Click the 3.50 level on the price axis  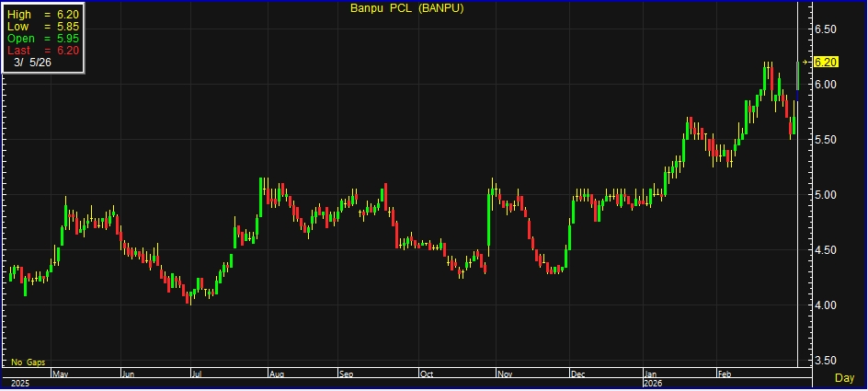827,361
